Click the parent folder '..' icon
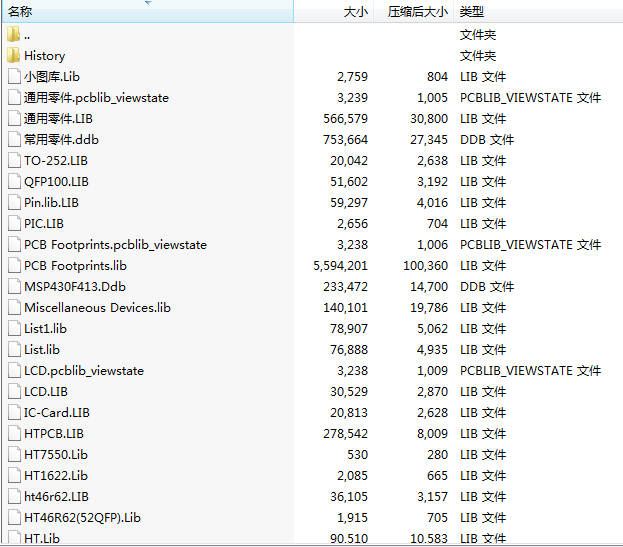 14,35
